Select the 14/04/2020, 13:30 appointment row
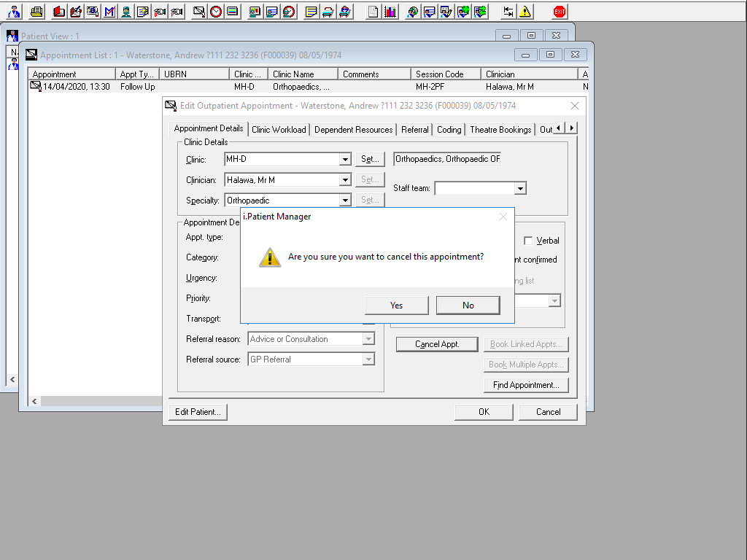The image size is (747, 560). (x=308, y=87)
